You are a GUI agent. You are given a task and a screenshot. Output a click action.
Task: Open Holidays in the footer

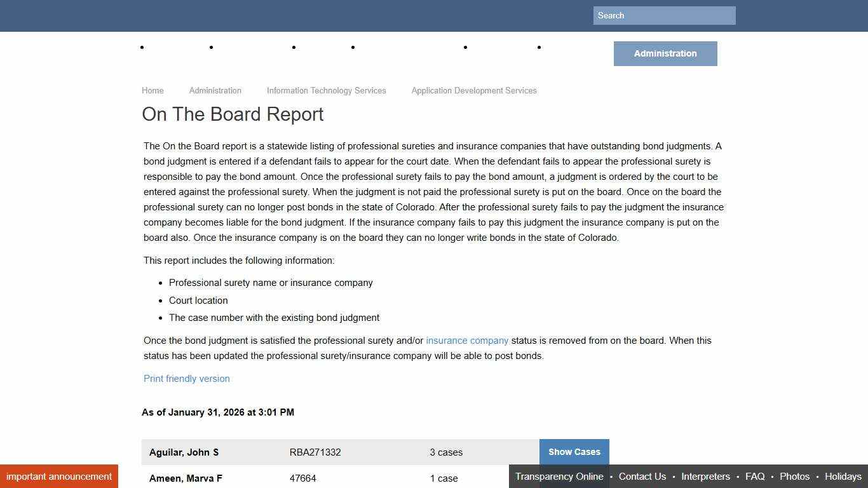(x=843, y=476)
